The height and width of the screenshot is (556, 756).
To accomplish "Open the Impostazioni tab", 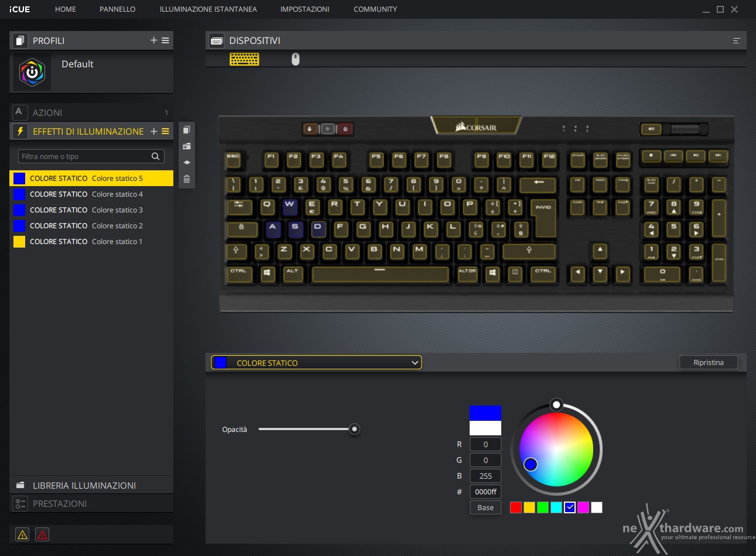I will tap(305, 9).
